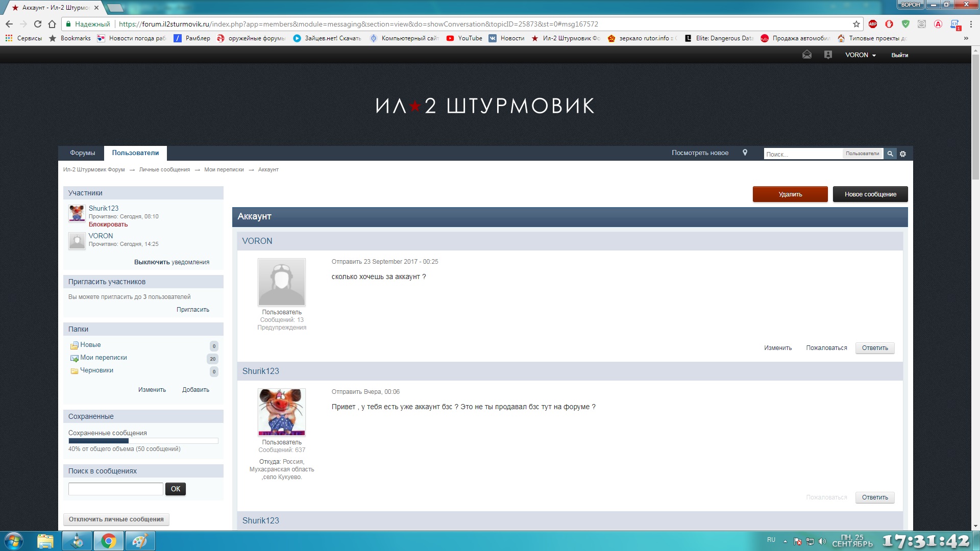Bookmark page with star icon in address bar
The width and height of the screenshot is (980, 551).
pyautogui.click(x=856, y=24)
